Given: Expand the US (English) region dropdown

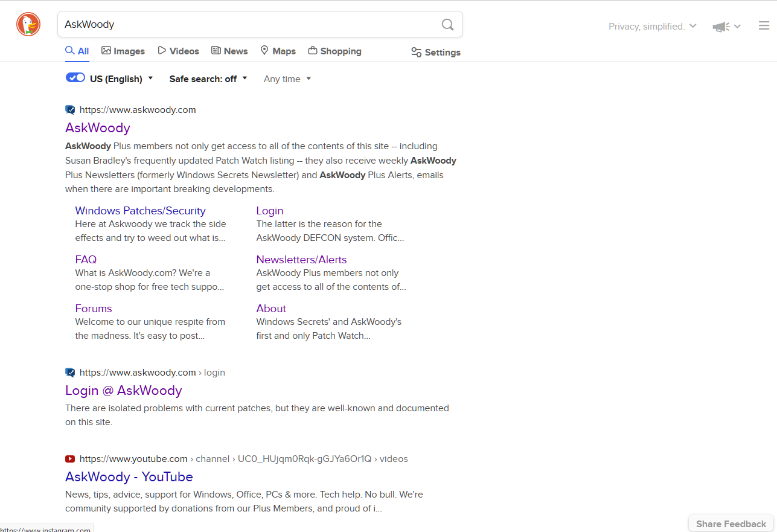Looking at the screenshot, I should pyautogui.click(x=121, y=79).
